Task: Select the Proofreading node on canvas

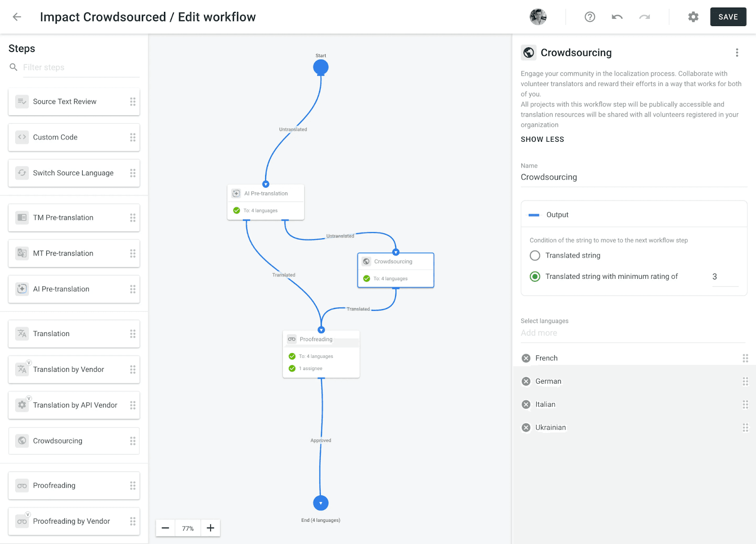Action: [x=321, y=354]
